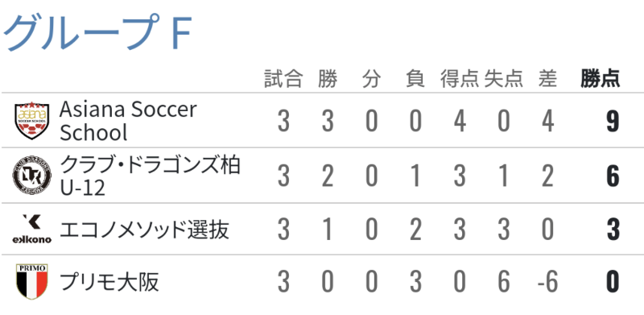Click the Asiana Soccer School shield logo
This screenshot has height=315, width=644.
32,121
